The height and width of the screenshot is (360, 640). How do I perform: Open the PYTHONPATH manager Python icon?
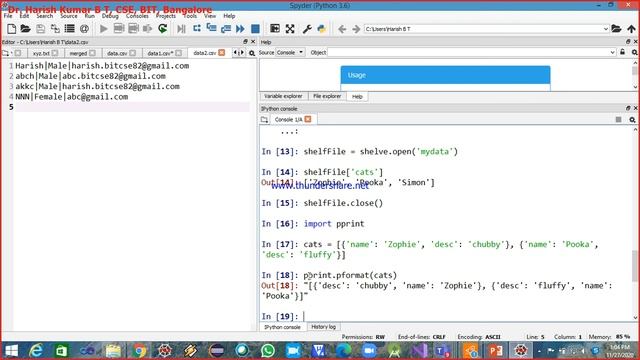point(322,29)
